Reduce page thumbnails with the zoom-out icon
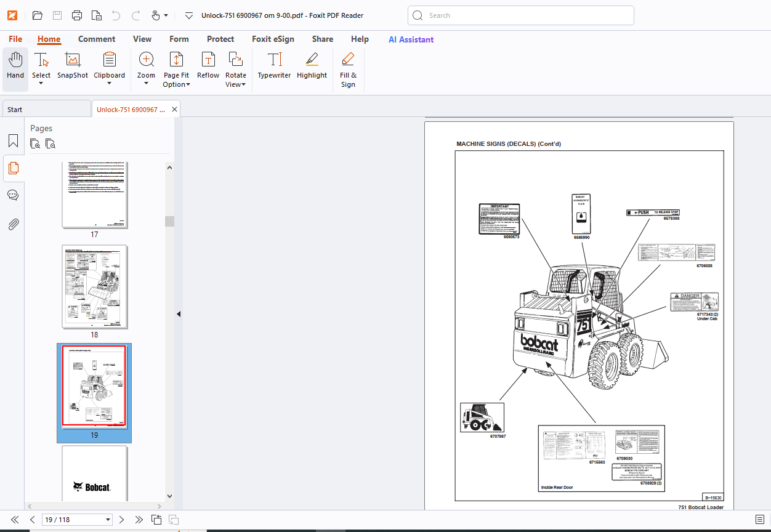The width and height of the screenshot is (771, 532). point(50,144)
